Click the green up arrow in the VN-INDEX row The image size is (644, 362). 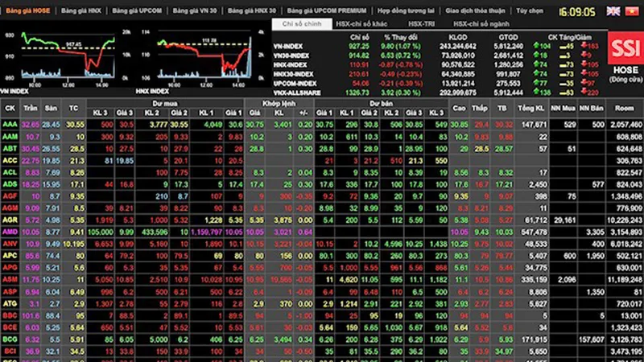click(536, 46)
